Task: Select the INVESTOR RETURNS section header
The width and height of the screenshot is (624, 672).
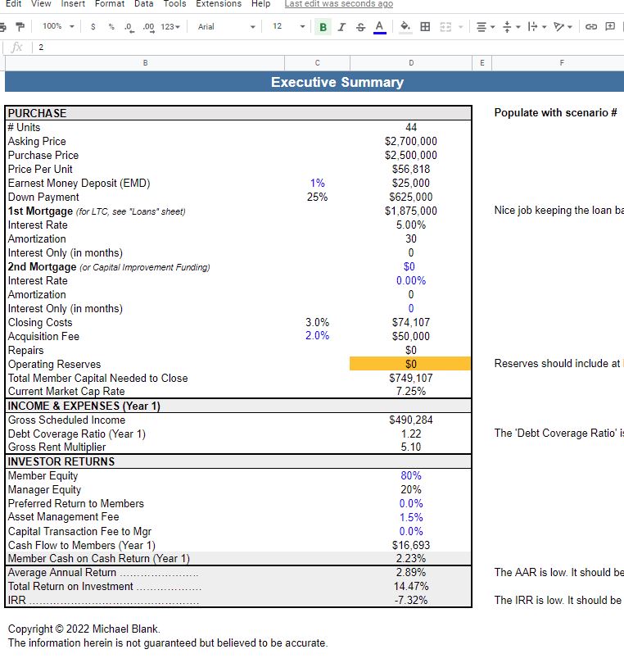Action: click(238, 461)
